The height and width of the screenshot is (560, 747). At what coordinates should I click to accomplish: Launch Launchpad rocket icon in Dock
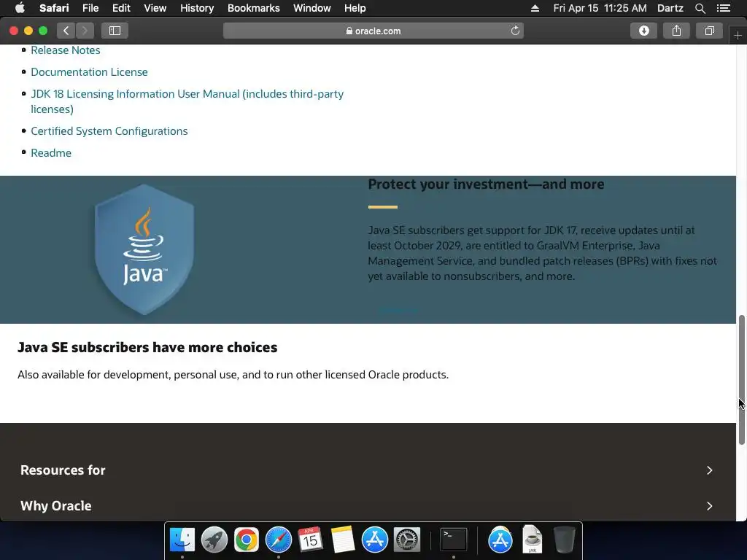coord(214,540)
